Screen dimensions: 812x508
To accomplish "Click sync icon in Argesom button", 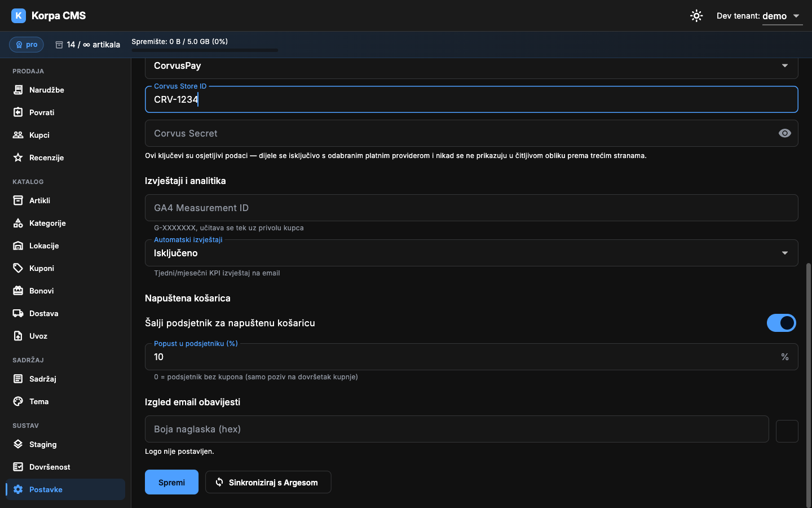I will click(219, 482).
